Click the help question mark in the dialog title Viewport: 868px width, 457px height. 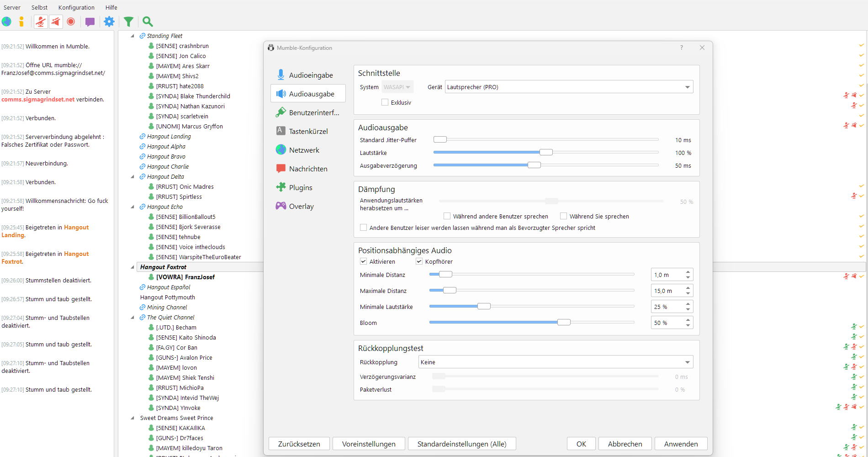[682, 48]
